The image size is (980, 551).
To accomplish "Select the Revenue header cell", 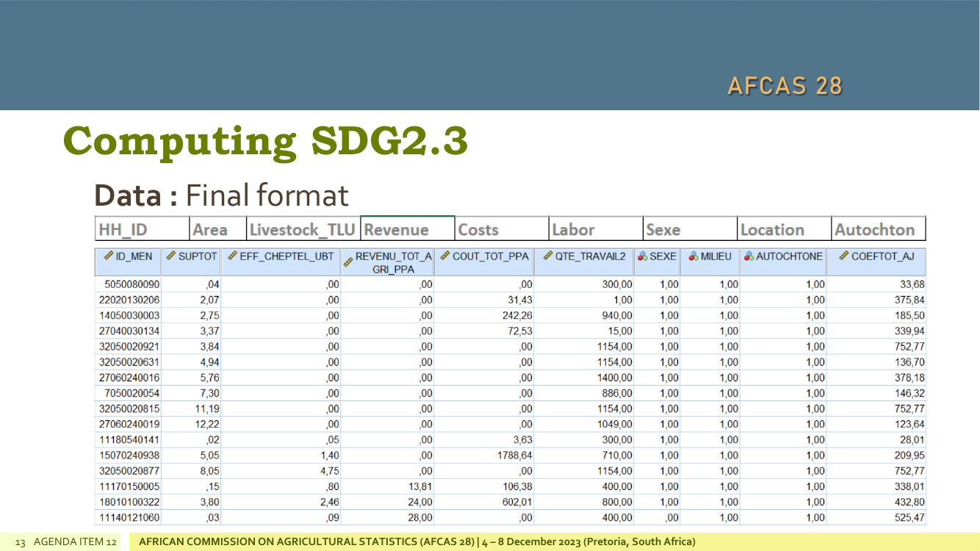I will point(408,228).
